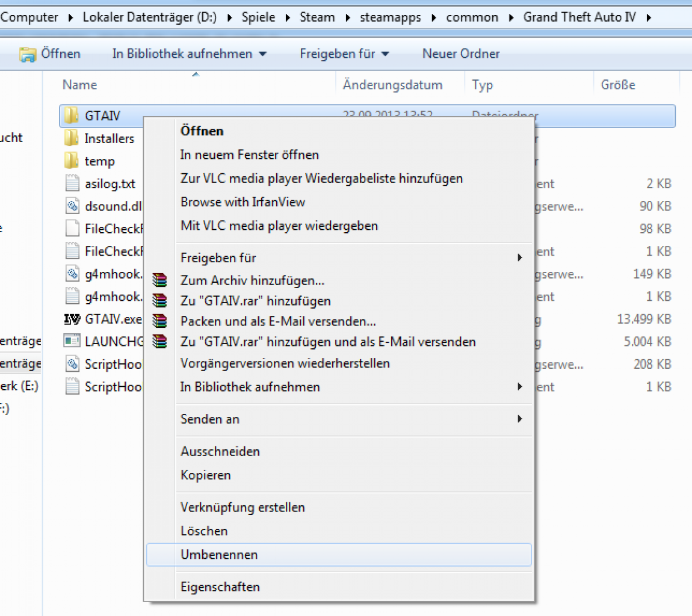This screenshot has width=692, height=616.
Task: Select the Installers folder name
Action: [110, 138]
